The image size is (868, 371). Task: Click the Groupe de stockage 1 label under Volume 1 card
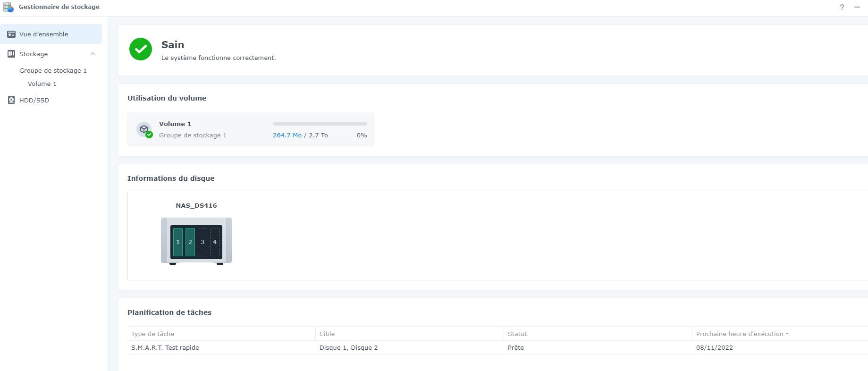[x=193, y=135]
